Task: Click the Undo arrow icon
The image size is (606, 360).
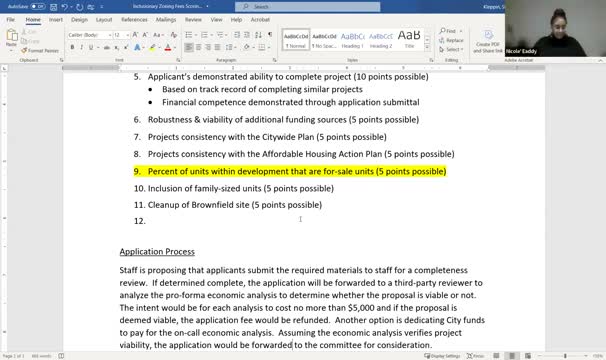Action: (x=64, y=7)
